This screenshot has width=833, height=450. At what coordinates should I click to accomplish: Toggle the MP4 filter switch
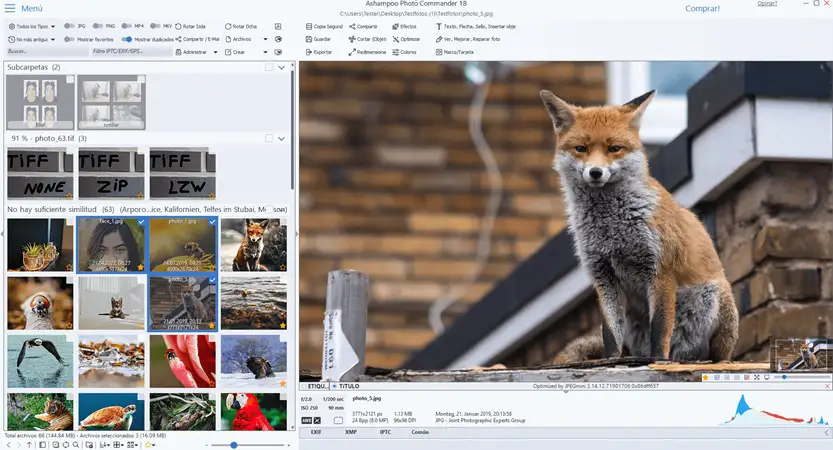pos(126,26)
